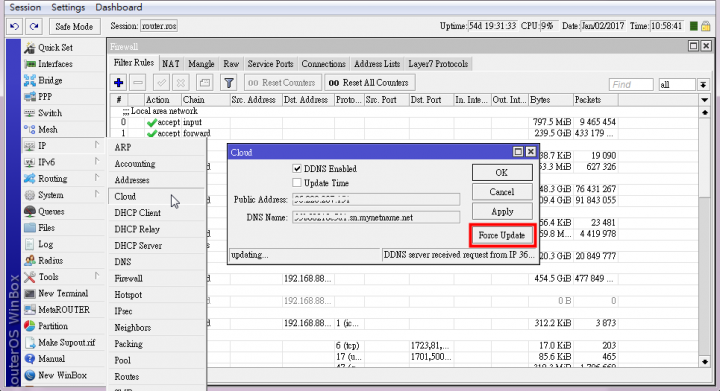
Task: Click the Undo arrow icon
Action: click(x=15, y=27)
